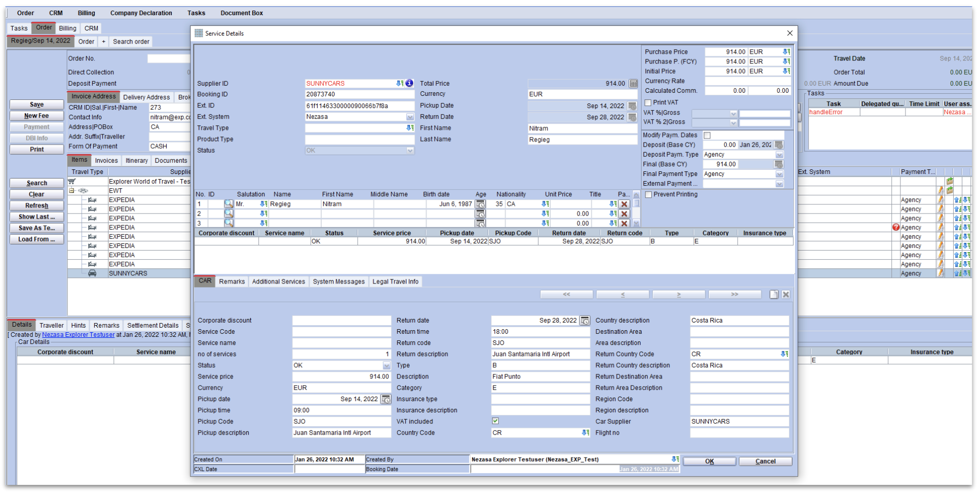Open the Ext. System dropdown showing Nezasa
The width and height of the screenshot is (980, 493).
click(410, 117)
